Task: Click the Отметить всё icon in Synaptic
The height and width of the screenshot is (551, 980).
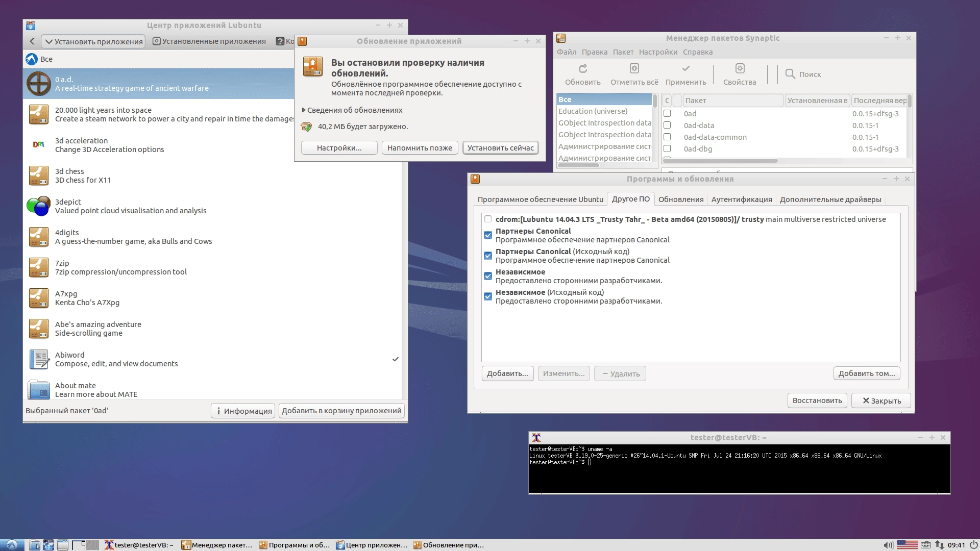Action: point(634,68)
